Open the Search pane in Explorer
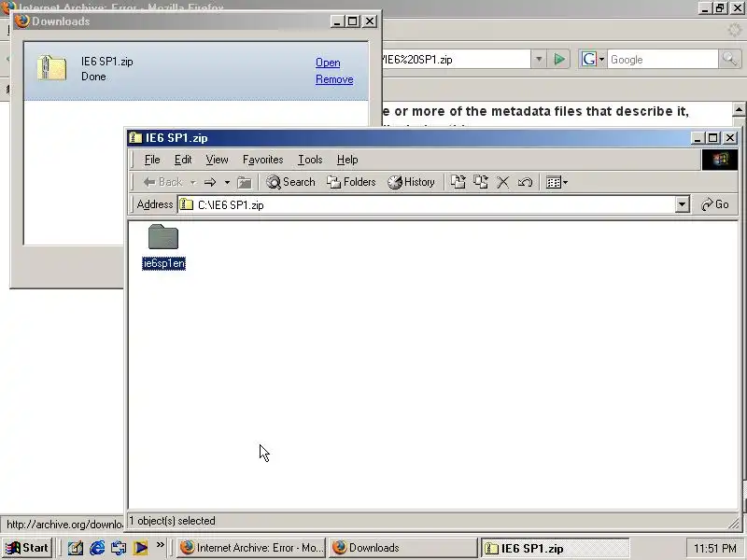747x560 pixels. point(290,182)
